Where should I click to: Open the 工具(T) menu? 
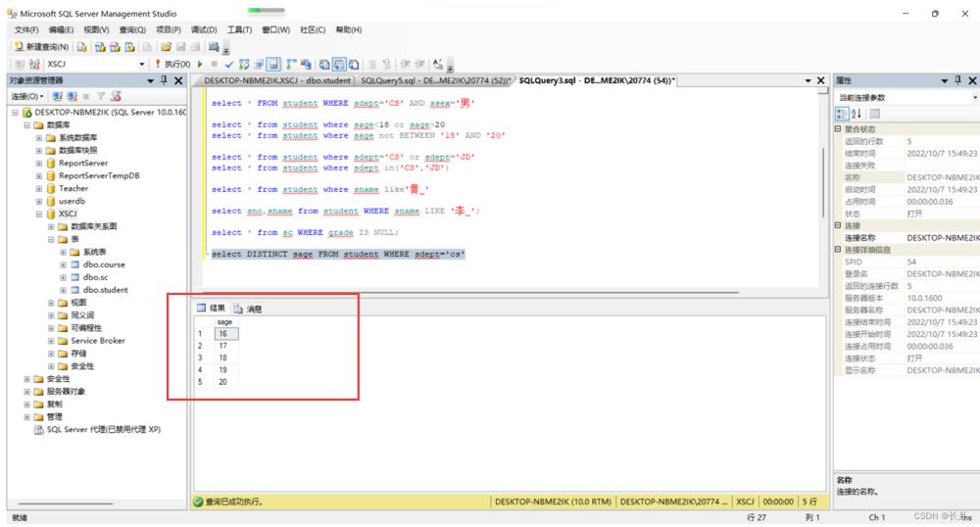pos(239,30)
